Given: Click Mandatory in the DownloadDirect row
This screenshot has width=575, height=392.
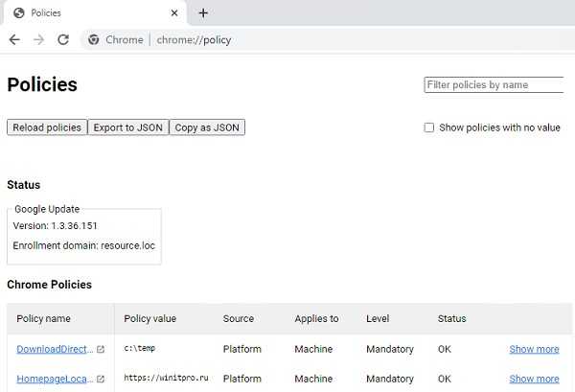Looking at the screenshot, I should pos(390,349).
